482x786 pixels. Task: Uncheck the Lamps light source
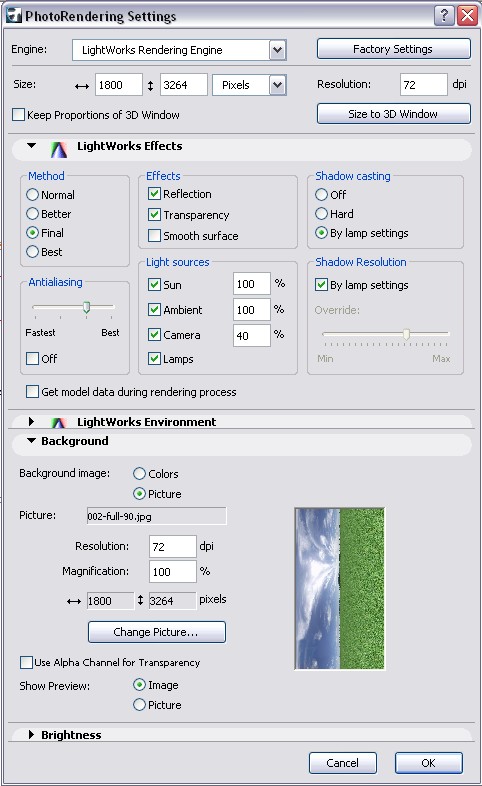tap(154, 358)
